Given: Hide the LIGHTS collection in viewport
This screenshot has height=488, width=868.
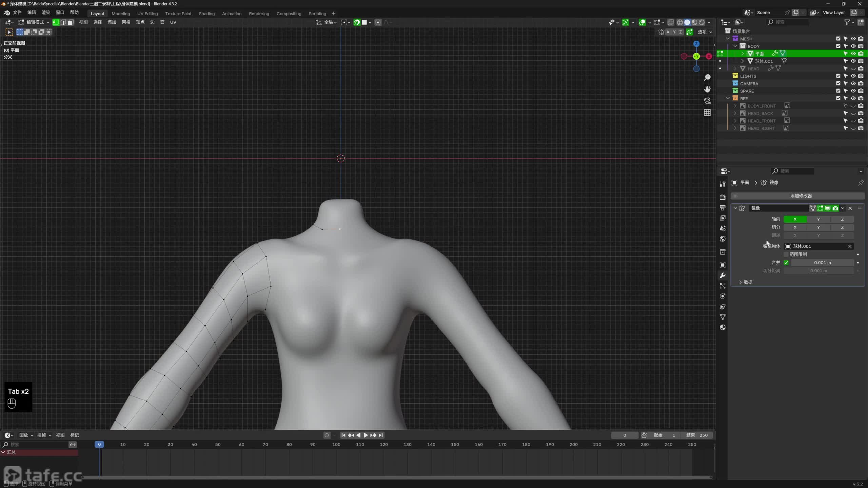Looking at the screenshot, I should tap(853, 76).
